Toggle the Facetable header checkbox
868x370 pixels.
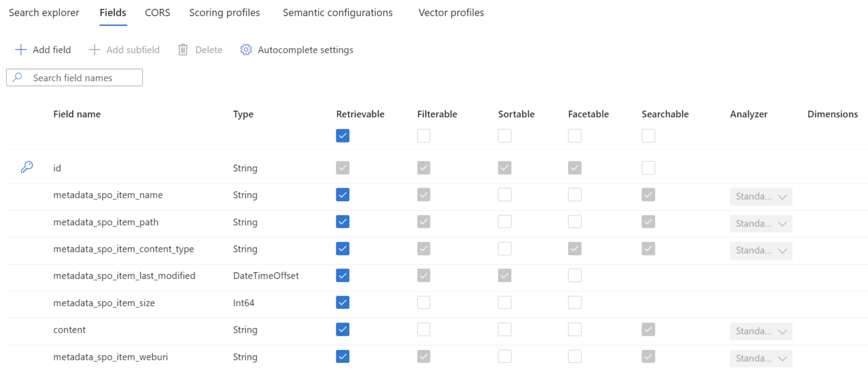574,136
